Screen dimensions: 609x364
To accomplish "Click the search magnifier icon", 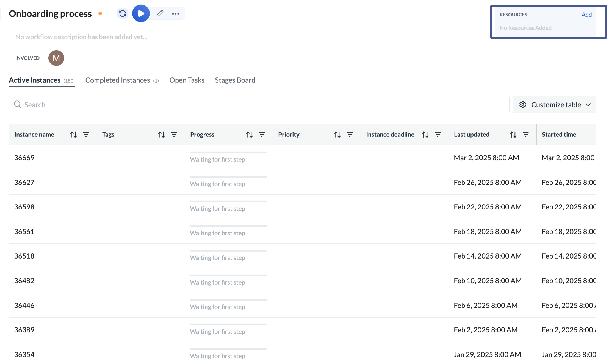I will [18, 105].
